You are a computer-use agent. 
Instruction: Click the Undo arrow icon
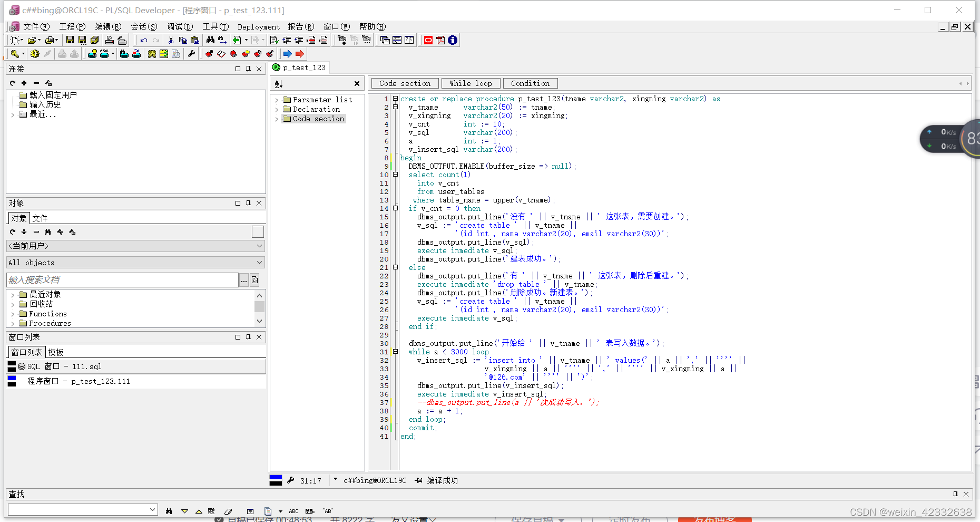pos(143,40)
